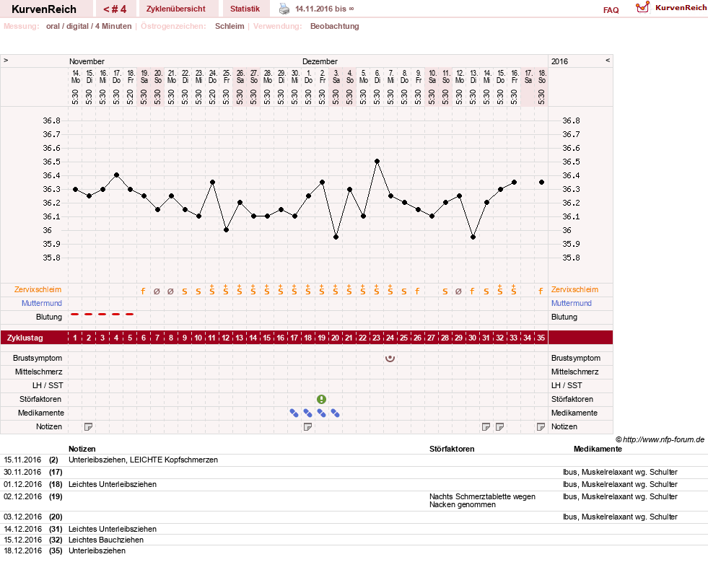
Task: Click the left Zervixschleim label
Action: pyautogui.click(x=38, y=290)
